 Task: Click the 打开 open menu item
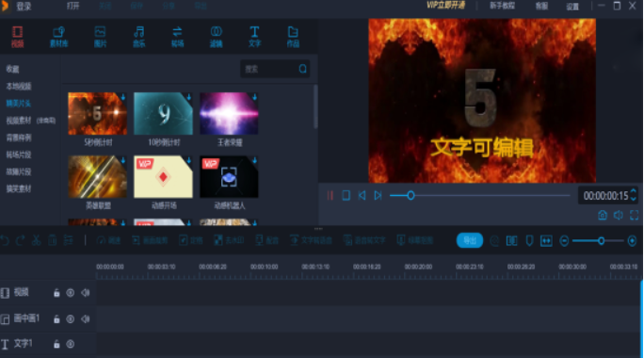(x=72, y=7)
